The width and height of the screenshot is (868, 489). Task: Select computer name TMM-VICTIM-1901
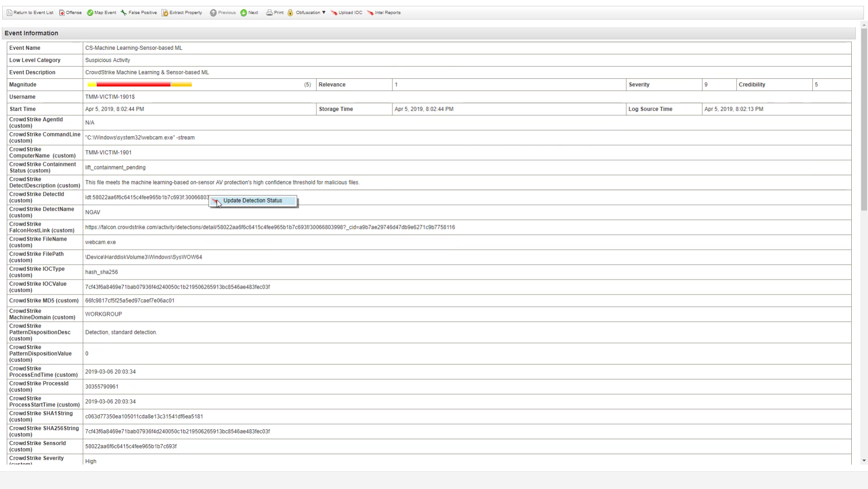coord(108,152)
